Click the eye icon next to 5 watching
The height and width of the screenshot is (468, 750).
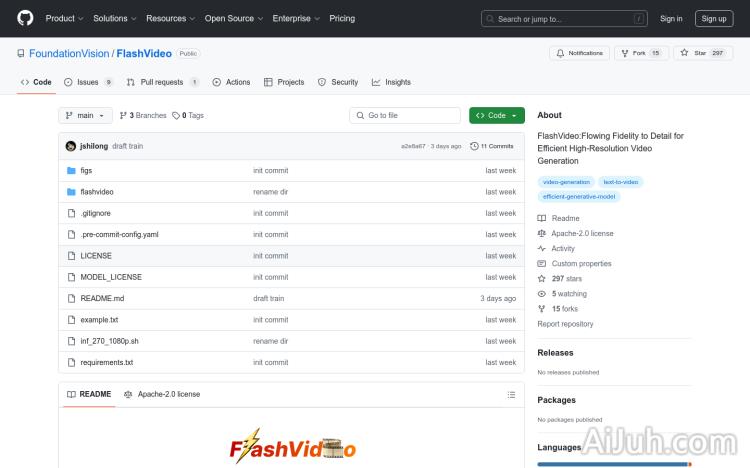(x=541, y=294)
